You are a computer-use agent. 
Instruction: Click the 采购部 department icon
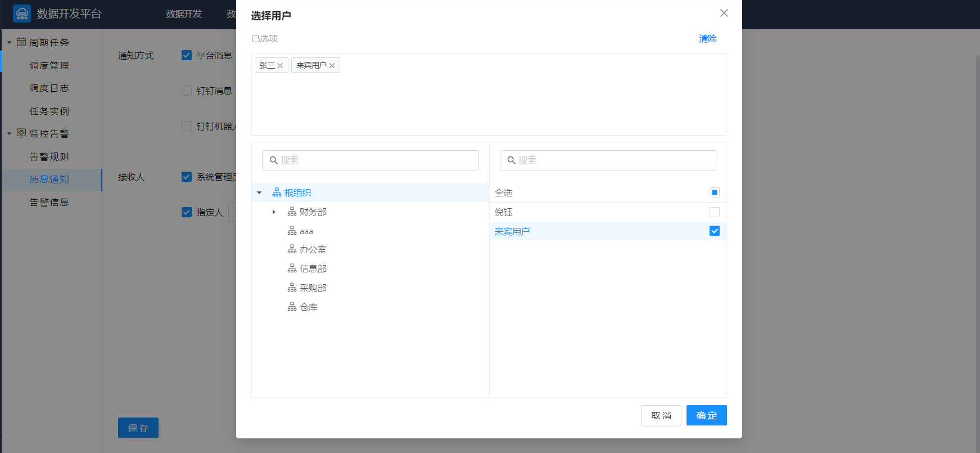click(x=292, y=288)
